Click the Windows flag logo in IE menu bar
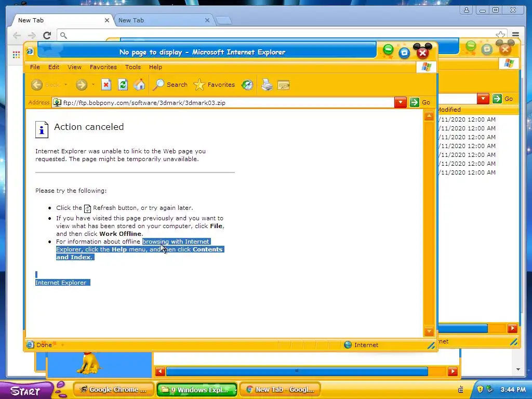 [426, 67]
